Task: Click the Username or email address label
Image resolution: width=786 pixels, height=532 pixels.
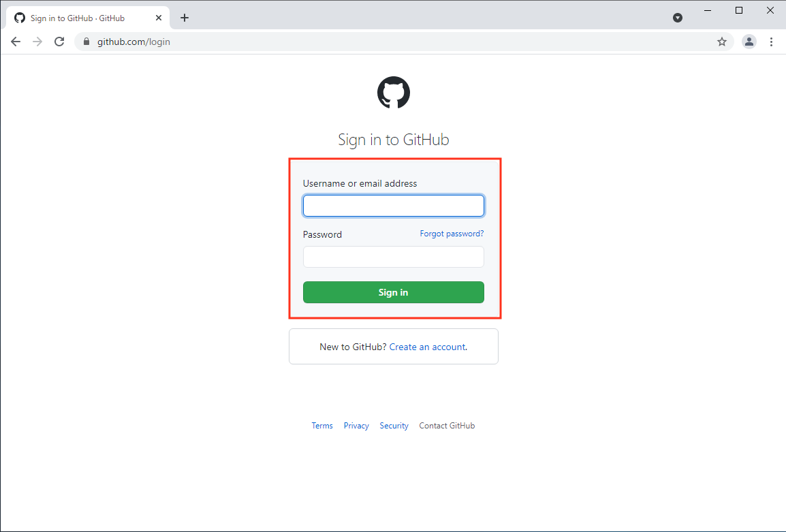Action: 360,183
